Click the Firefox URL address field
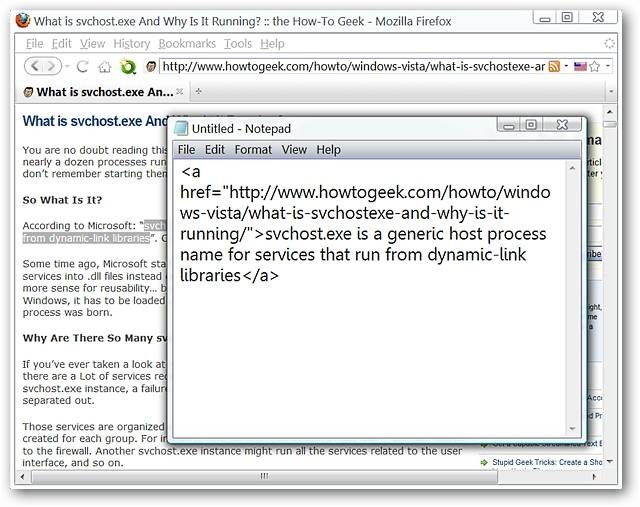Screen dimensions: 640x507 pos(353,66)
